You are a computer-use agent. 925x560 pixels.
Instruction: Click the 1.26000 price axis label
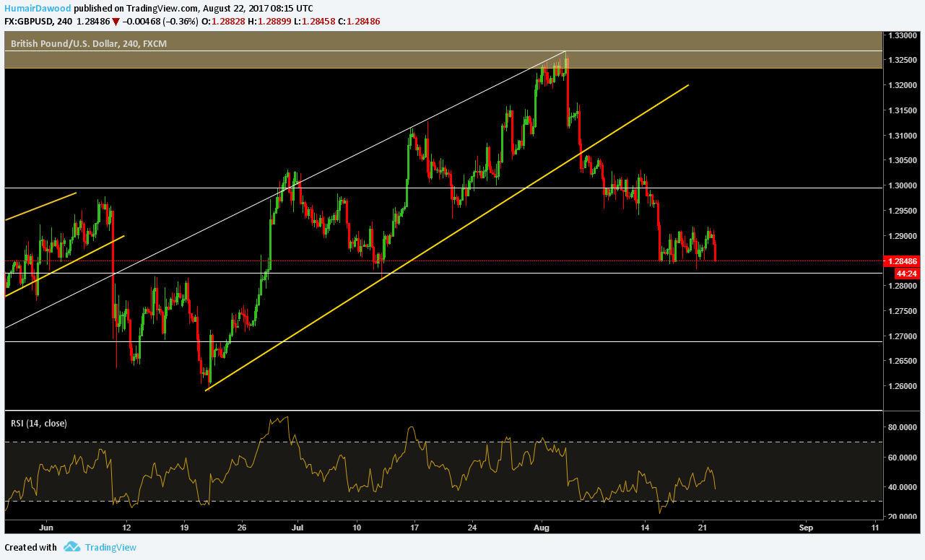(903, 387)
